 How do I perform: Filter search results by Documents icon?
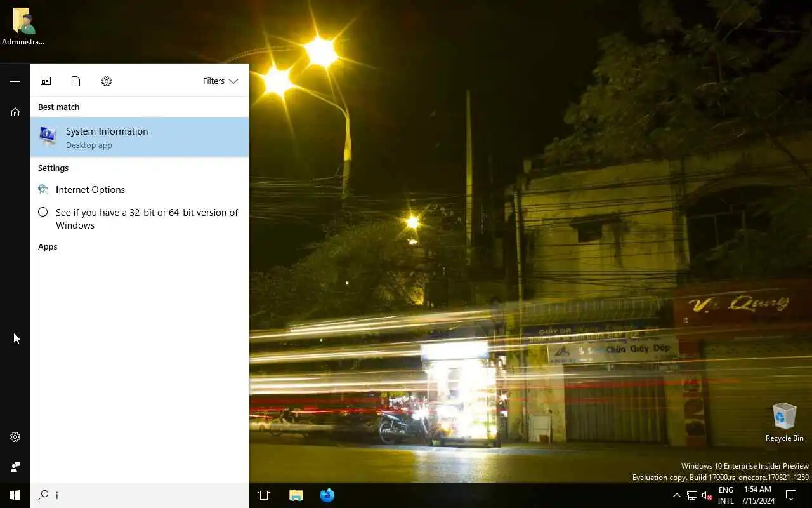click(76, 81)
